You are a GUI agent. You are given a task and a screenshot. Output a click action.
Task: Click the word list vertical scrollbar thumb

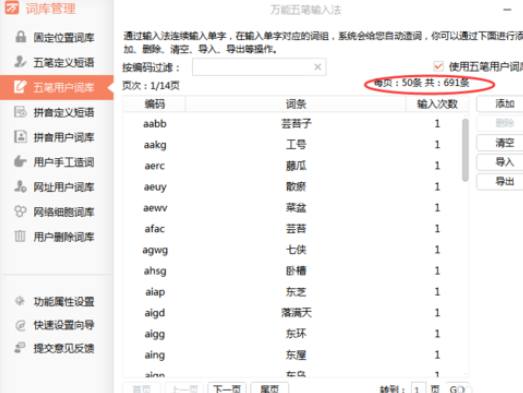click(465, 150)
